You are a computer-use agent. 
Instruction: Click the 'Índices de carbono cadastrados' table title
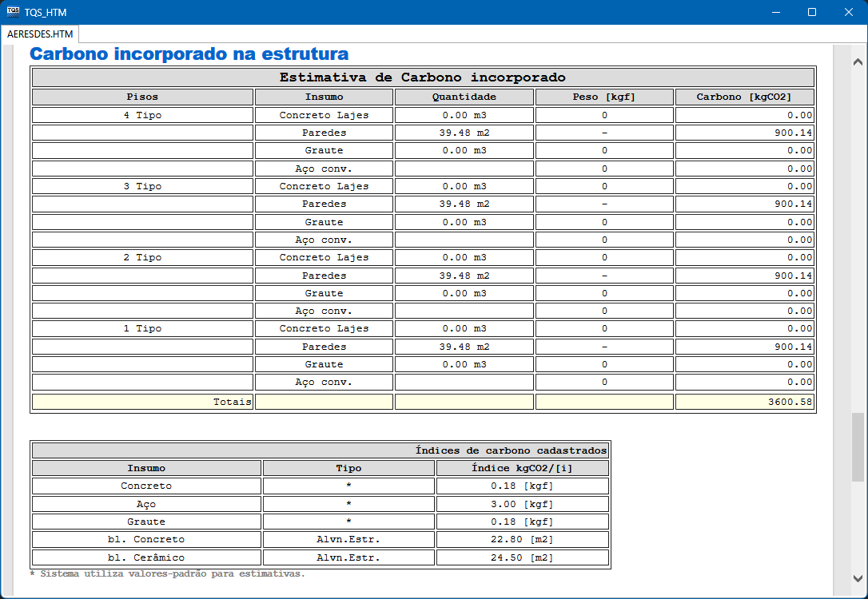[511, 450]
